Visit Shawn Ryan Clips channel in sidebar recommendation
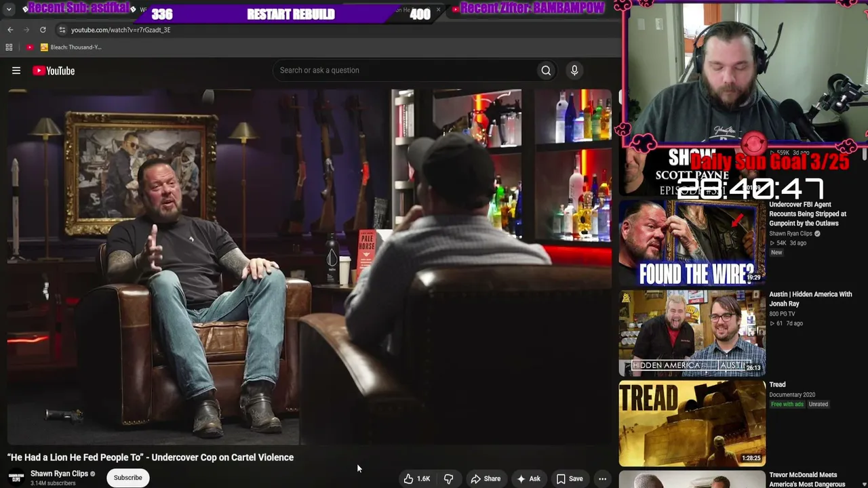Viewport: 868px width, 488px height. [x=791, y=234]
